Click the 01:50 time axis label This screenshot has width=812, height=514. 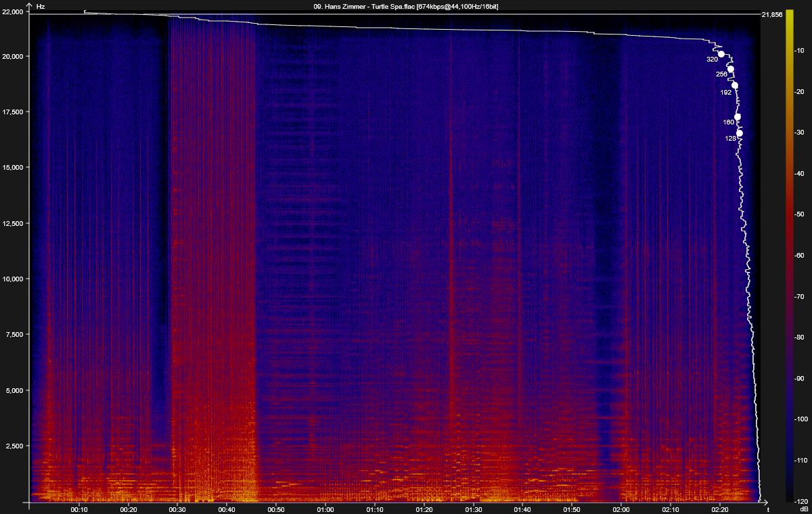572,509
